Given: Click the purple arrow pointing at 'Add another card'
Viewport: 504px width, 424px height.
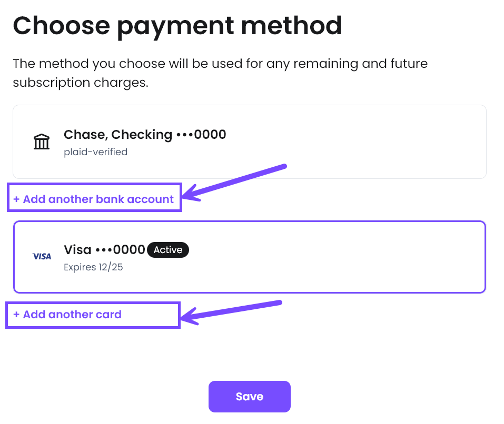Looking at the screenshot, I should click(232, 310).
